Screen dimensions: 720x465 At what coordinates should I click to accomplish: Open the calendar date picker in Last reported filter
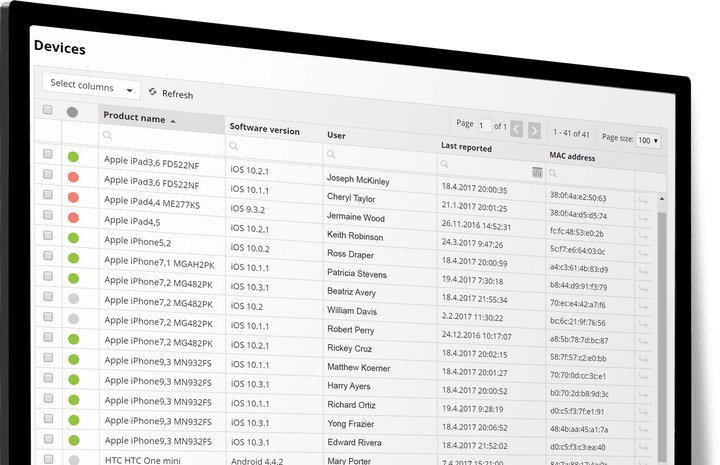tap(537, 172)
